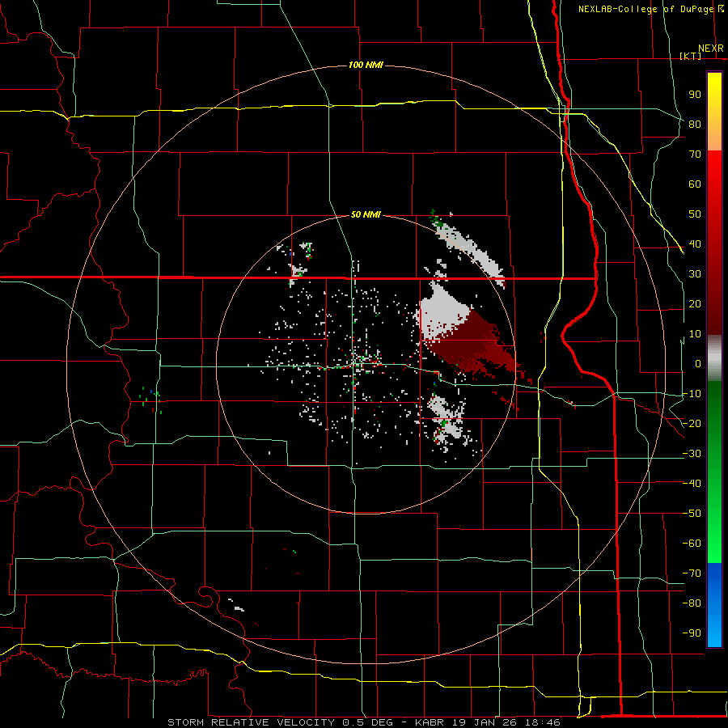Click the 90 value on velocity scale
The height and width of the screenshot is (728, 728).
coord(695,95)
